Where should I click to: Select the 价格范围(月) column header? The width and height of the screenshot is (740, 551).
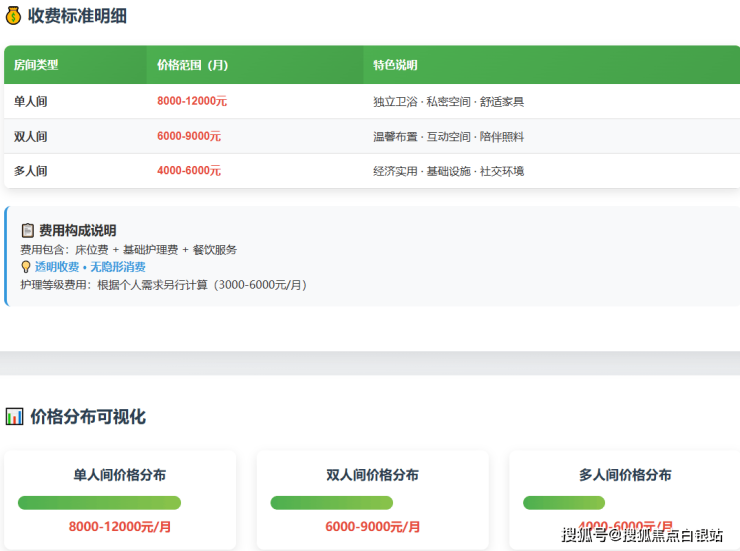(x=192, y=65)
